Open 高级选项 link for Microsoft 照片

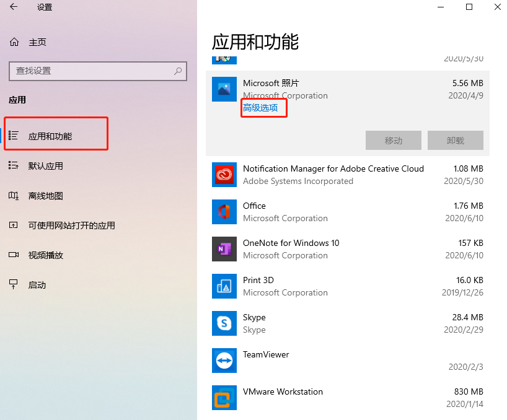[260, 108]
